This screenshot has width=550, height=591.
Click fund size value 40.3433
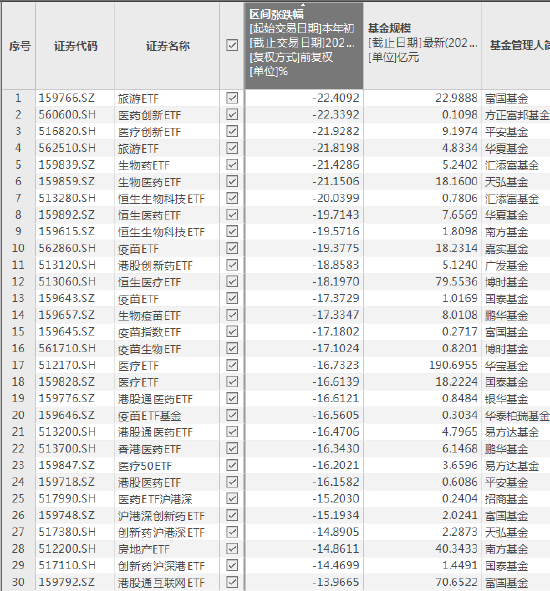coord(457,548)
